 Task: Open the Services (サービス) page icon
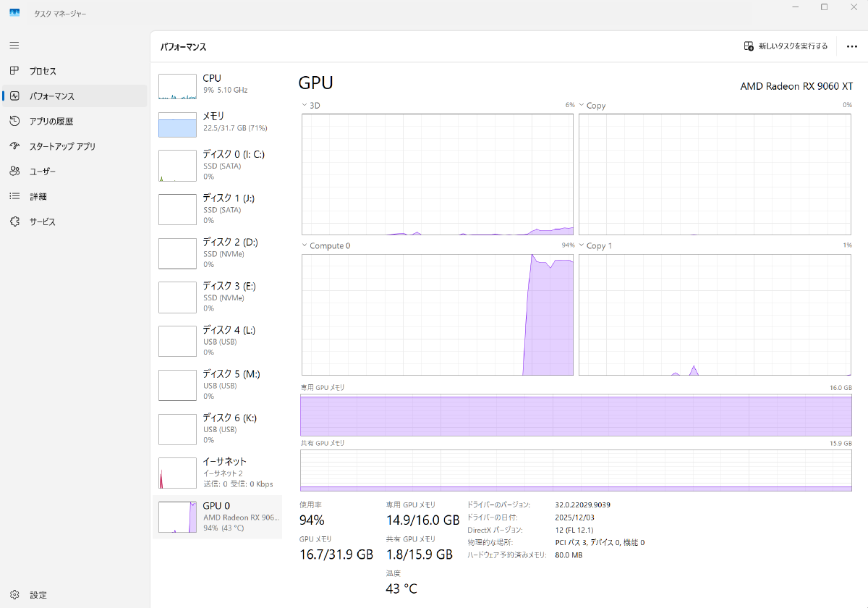point(16,221)
